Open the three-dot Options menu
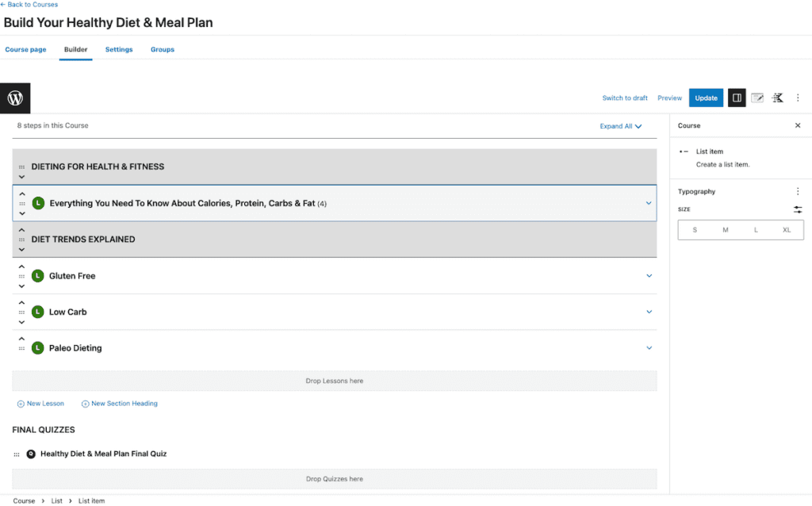 pyautogui.click(x=798, y=98)
